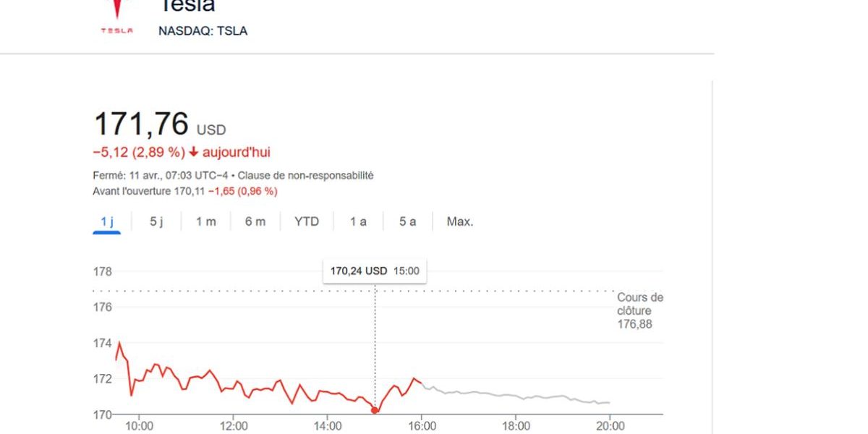
Task: Select the YTD range tab
Action: 307,222
